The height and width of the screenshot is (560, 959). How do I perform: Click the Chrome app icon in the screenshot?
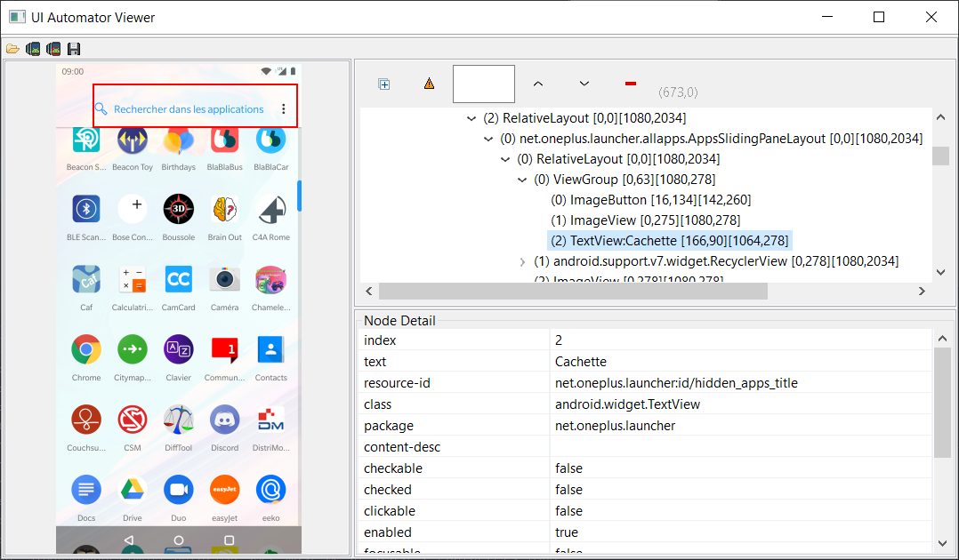click(x=86, y=349)
